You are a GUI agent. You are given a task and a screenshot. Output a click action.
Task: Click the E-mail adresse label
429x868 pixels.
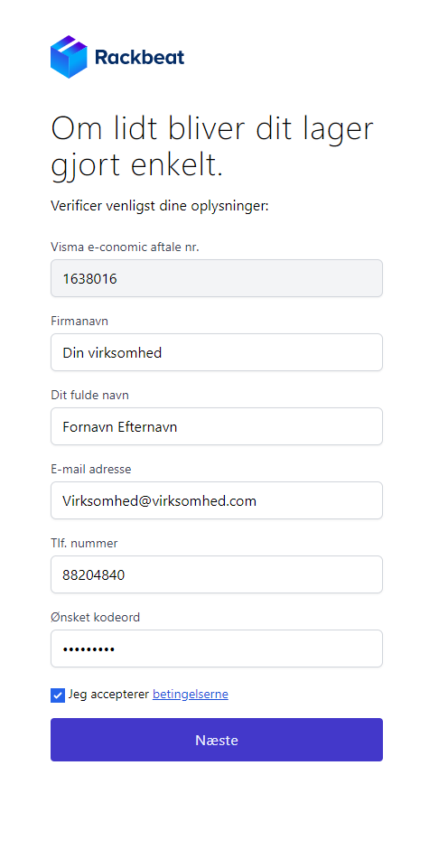click(91, 470)
